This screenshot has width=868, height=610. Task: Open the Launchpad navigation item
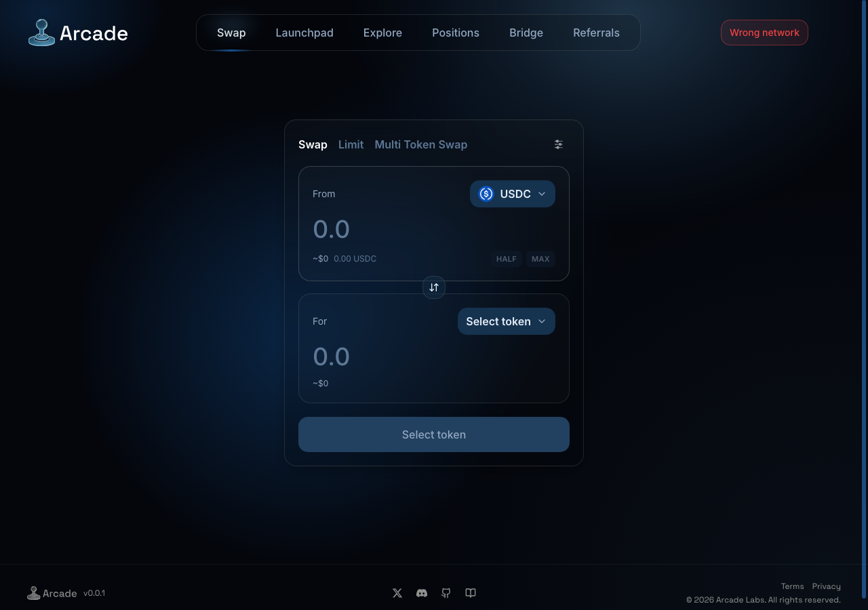tap(304, 33)
